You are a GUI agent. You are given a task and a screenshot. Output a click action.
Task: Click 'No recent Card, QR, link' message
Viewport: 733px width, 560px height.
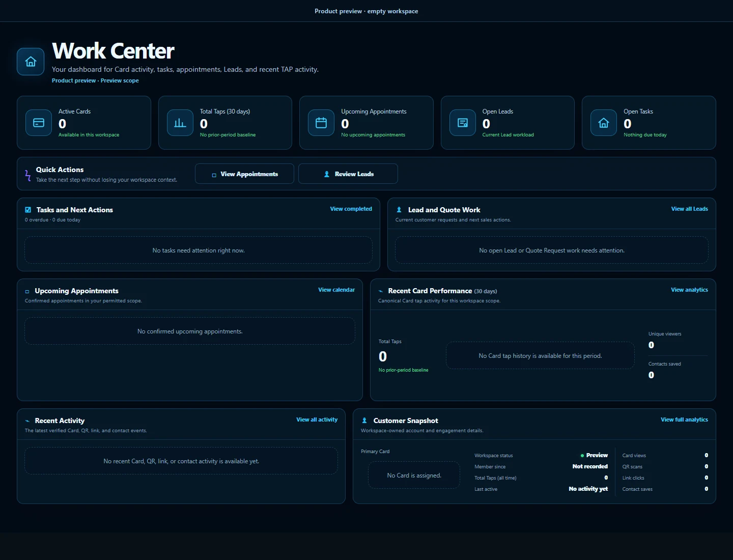pyautogui.click(x=181, y=461)
